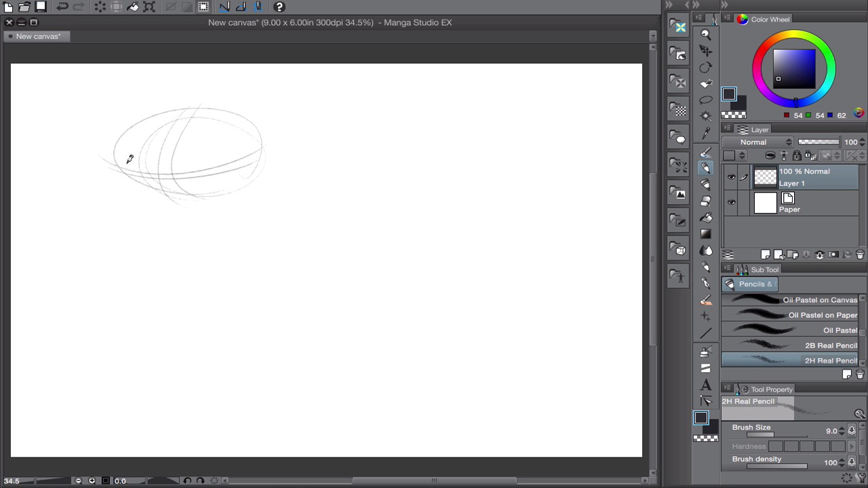The width and height of the screenshot is (868, 488).
Task: Clear the layer using the dotted circle icon
Action: coord(100,7)
